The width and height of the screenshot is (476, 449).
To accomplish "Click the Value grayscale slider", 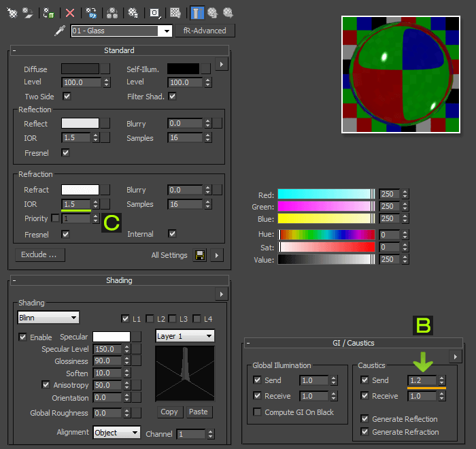I will 326,259.
